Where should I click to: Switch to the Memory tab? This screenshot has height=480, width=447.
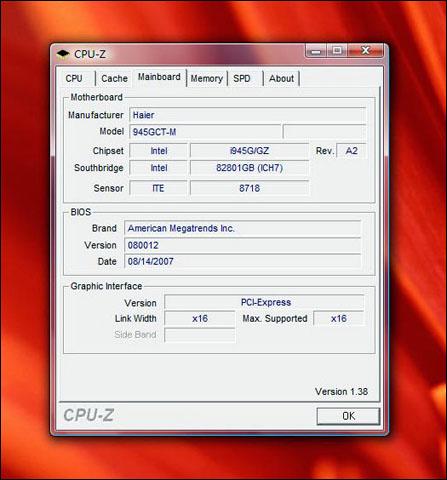(207, 79)
